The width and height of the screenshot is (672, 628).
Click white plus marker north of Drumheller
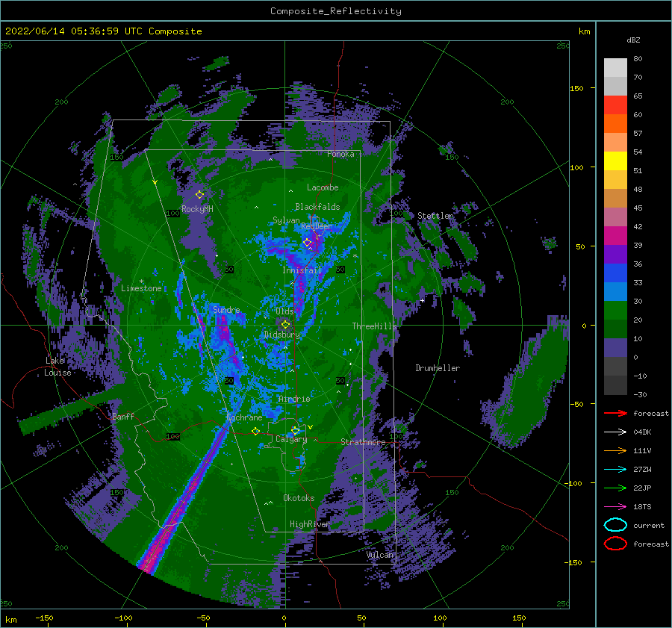pos(422,300)
